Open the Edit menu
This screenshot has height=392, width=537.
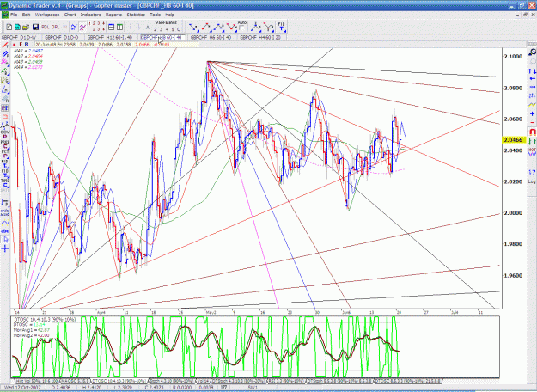tap(26, 15)
